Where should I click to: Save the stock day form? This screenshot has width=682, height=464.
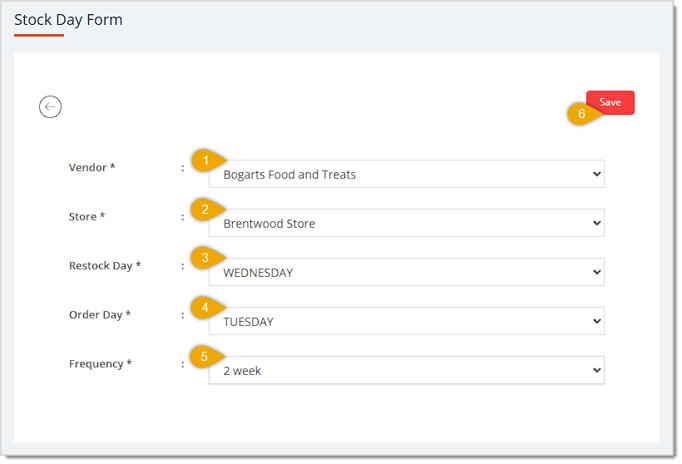610,102
